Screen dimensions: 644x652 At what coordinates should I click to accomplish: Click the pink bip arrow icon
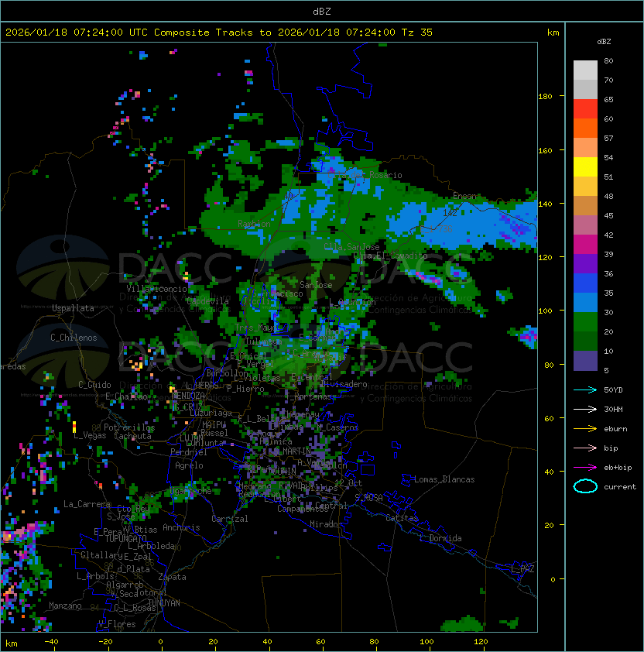585,448
